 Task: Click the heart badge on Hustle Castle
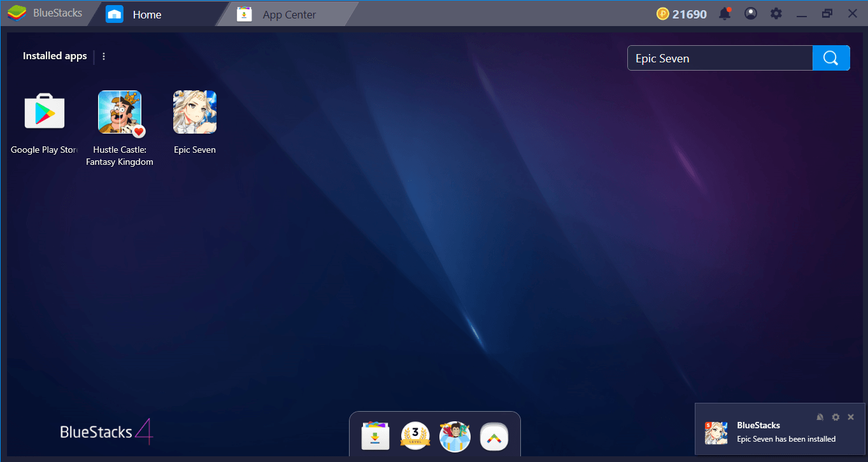139,132
